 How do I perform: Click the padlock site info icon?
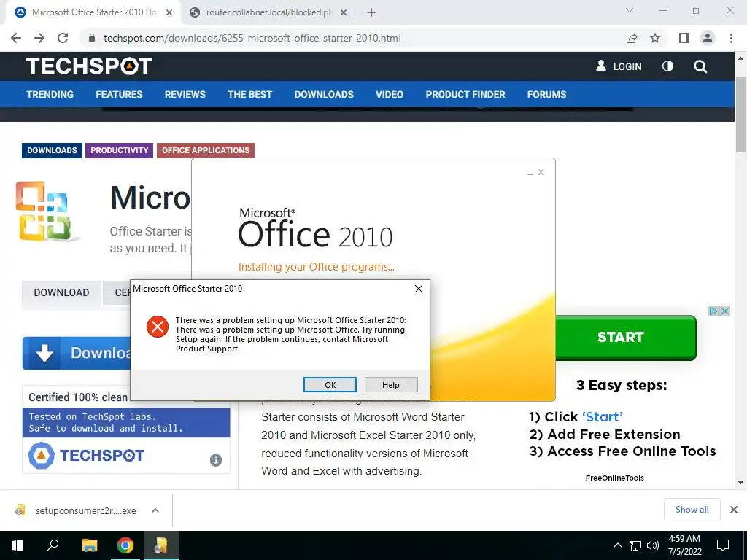92,38
